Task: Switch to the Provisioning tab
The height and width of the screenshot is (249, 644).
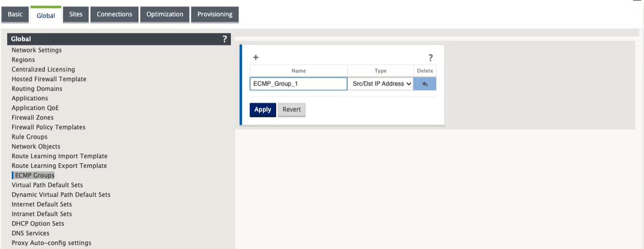Action: [x=215, y=14]
